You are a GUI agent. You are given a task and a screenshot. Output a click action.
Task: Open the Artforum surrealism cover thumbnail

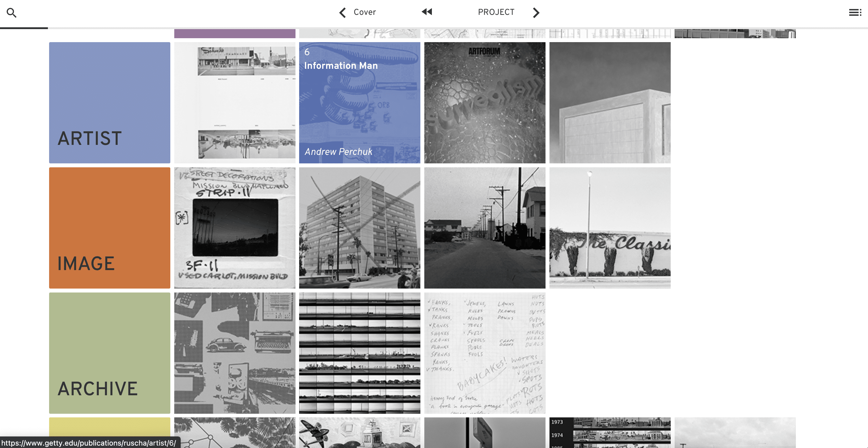[x=485, y=102]
